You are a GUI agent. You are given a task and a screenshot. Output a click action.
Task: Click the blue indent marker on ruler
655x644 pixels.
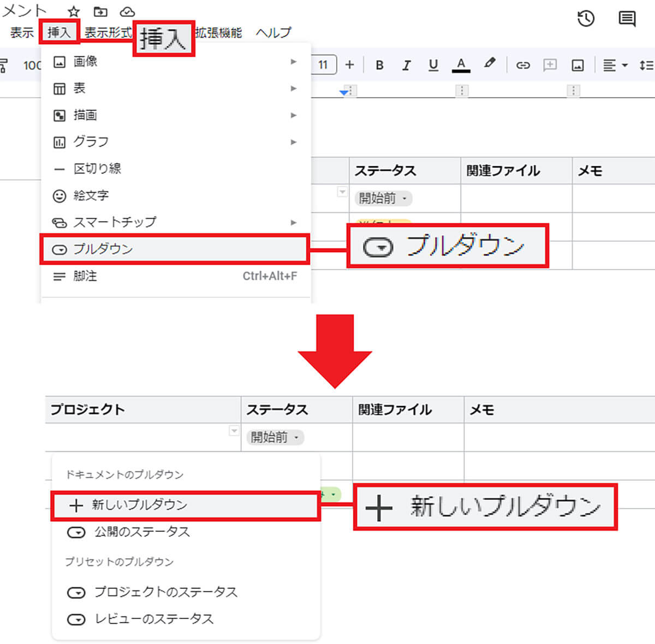(x=343, y=93)
